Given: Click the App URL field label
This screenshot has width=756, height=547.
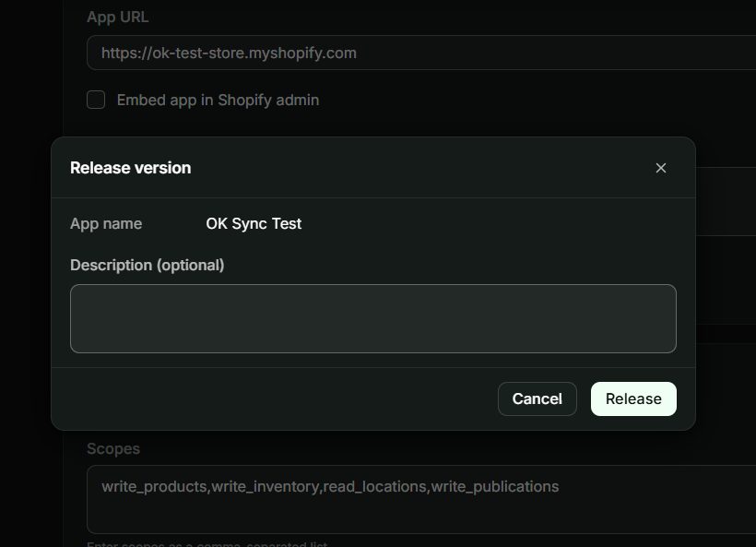Looking at the screenshot, I should click(x=118, y=17).
